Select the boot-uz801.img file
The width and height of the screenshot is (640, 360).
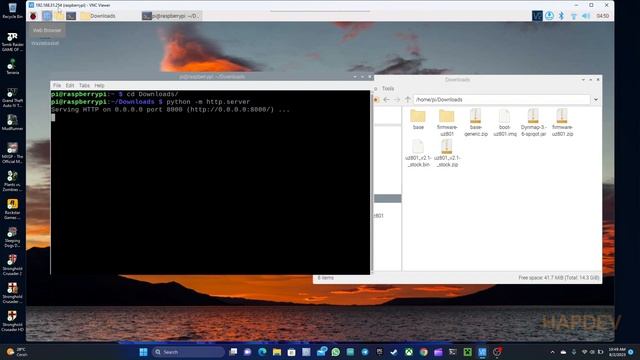(x=504, y=122)
